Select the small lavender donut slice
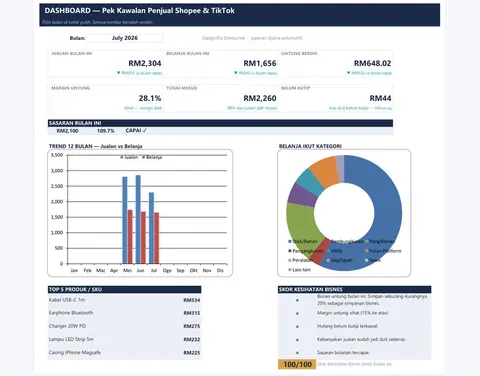Screen dimensions: 480x376 pos(340,168)
